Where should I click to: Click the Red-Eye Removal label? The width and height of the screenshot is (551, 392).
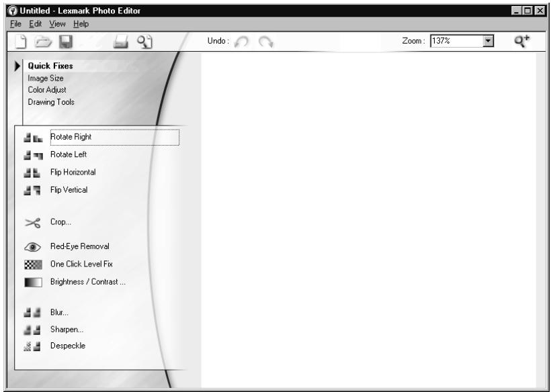click(80, 246)
